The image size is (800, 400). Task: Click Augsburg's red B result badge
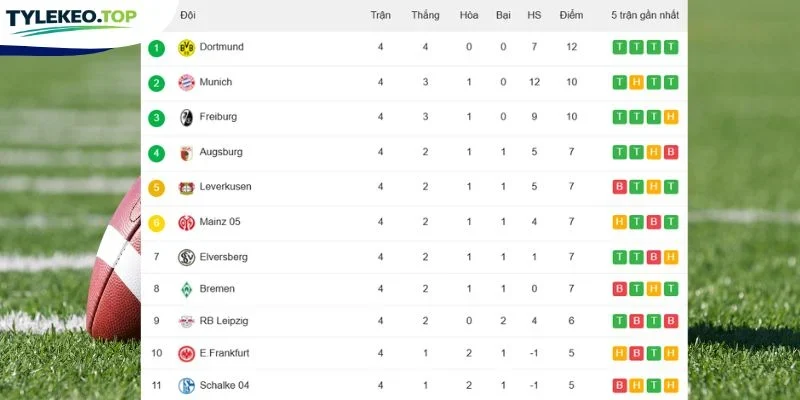[x=671, y=152]
